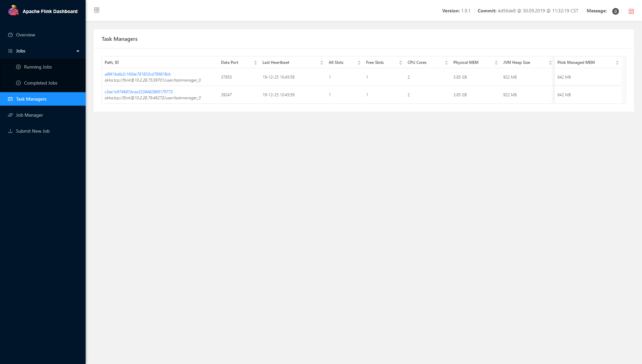Sort table by Last Heartbeat column
The width and height of the screenshot is (642, 364).
pos(321,63)
